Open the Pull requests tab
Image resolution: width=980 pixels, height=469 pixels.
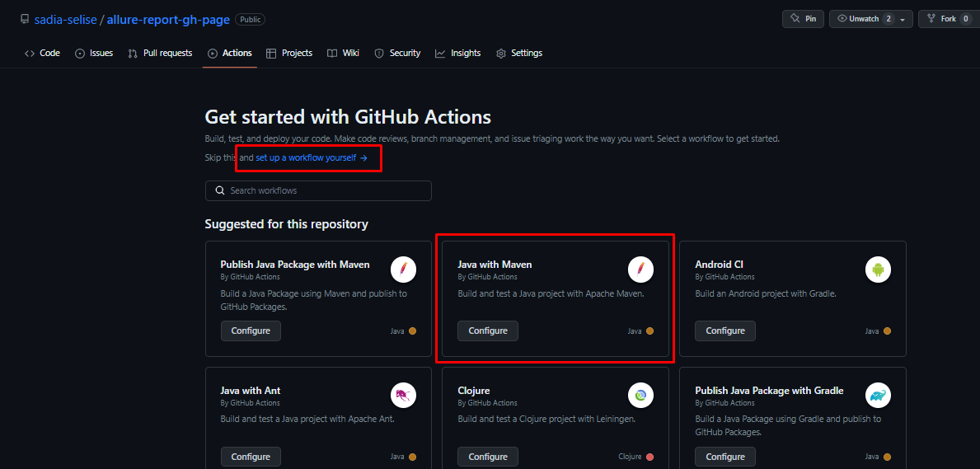coord(161,53)
